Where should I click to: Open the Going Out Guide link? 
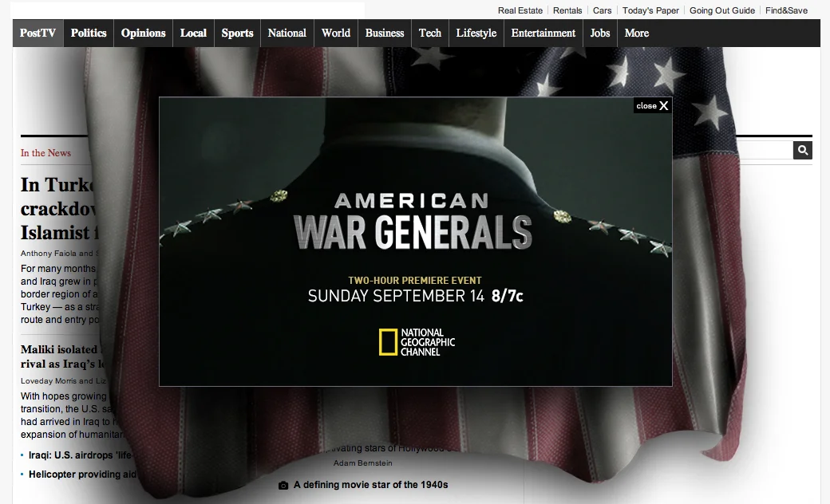(722, 10)
